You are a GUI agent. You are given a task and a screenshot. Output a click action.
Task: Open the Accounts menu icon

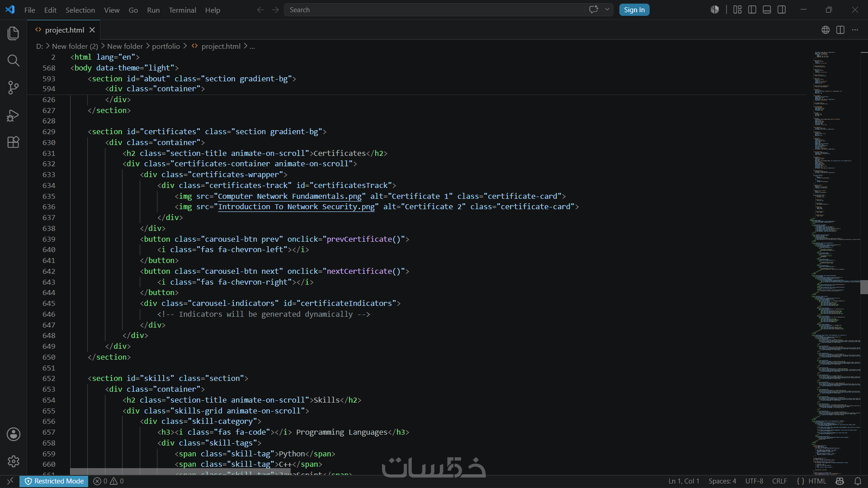point(14,434)
